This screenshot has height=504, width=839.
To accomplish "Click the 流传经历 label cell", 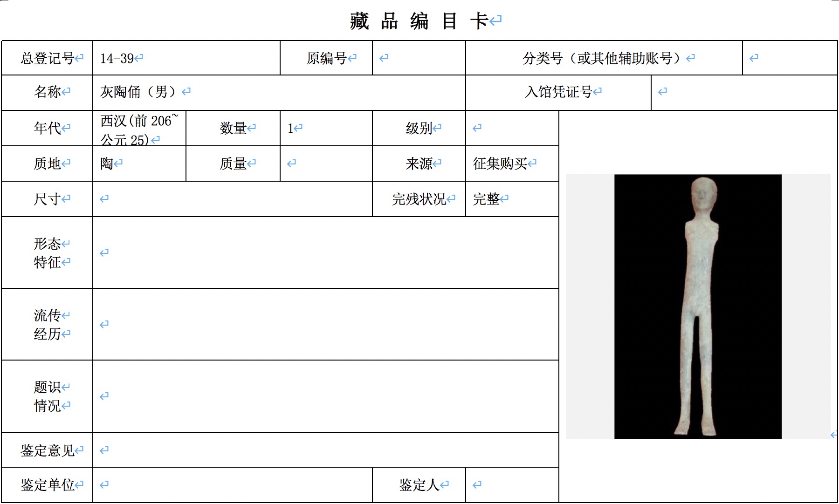I will tap(47, 324).
